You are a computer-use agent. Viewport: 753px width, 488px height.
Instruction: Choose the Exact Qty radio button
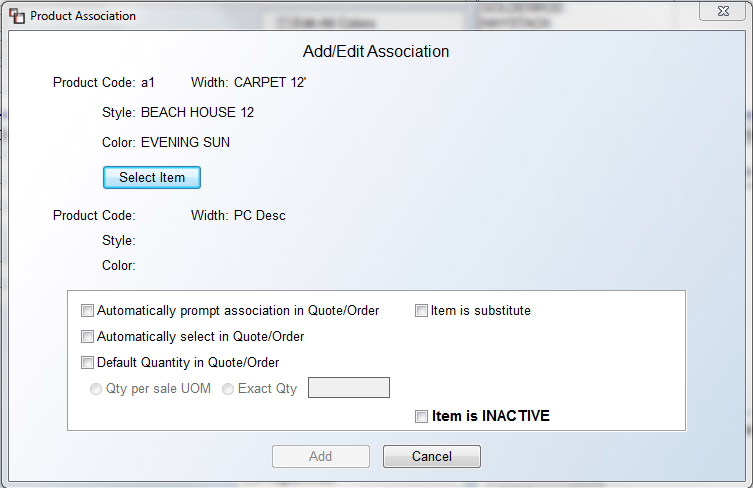click(x=228, y=389)
